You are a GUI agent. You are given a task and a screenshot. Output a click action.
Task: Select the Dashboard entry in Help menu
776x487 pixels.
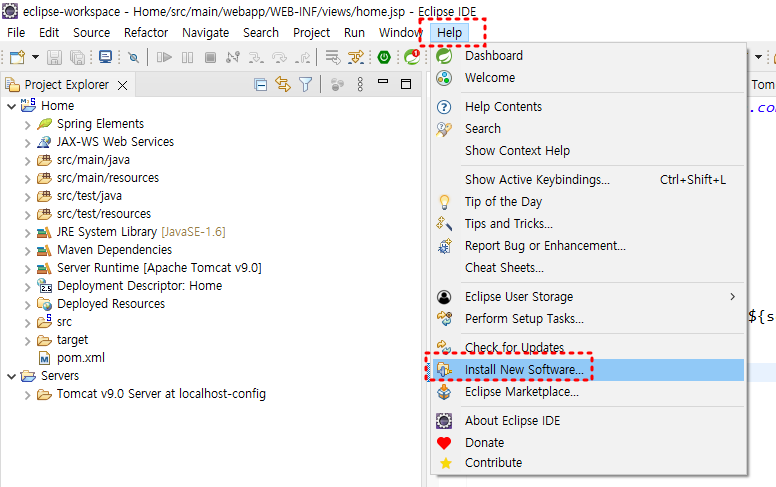click(588, 56)
